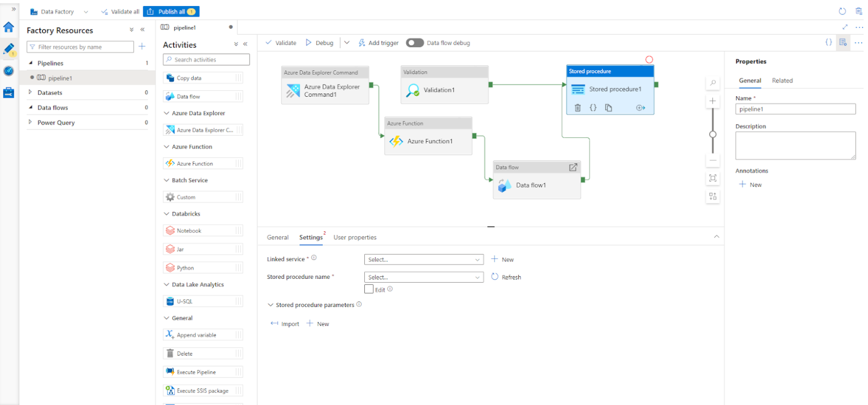868x405 pixels.
Task: Open the Debug options dropdown arrow
Action: [x=347, y=43]
